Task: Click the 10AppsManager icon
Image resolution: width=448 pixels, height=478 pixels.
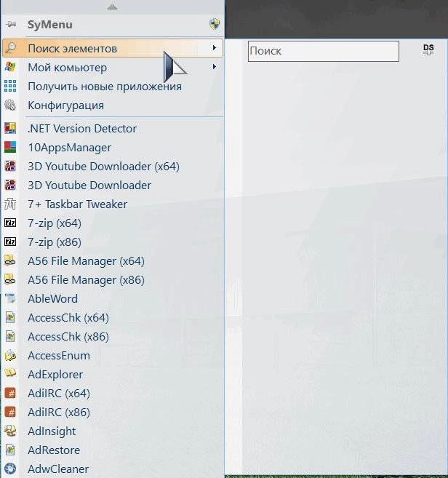Action: 10,147
